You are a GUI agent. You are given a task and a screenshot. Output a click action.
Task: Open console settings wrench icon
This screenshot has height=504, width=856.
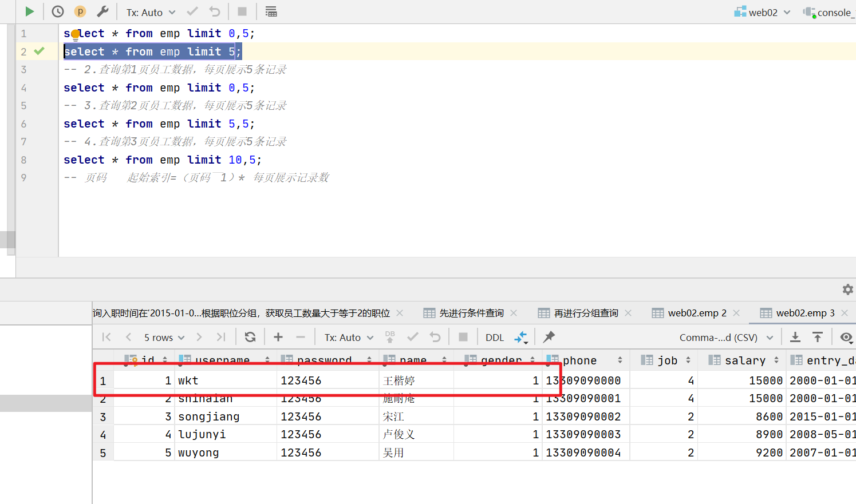point(102,11)
